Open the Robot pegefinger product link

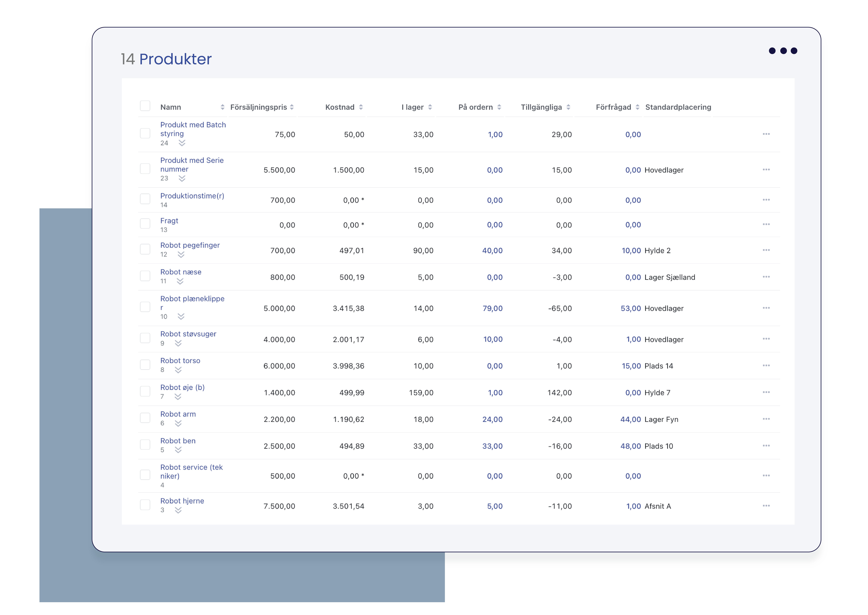tap(190, 245)
